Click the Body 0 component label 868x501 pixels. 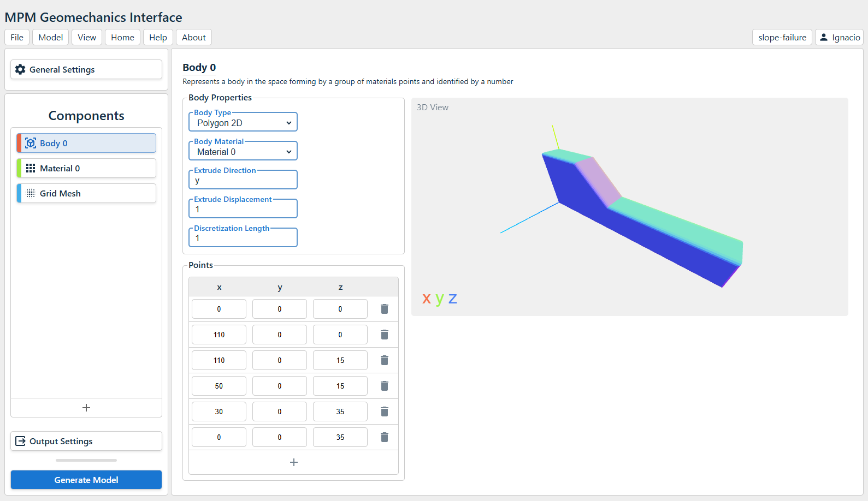point(54,143)
